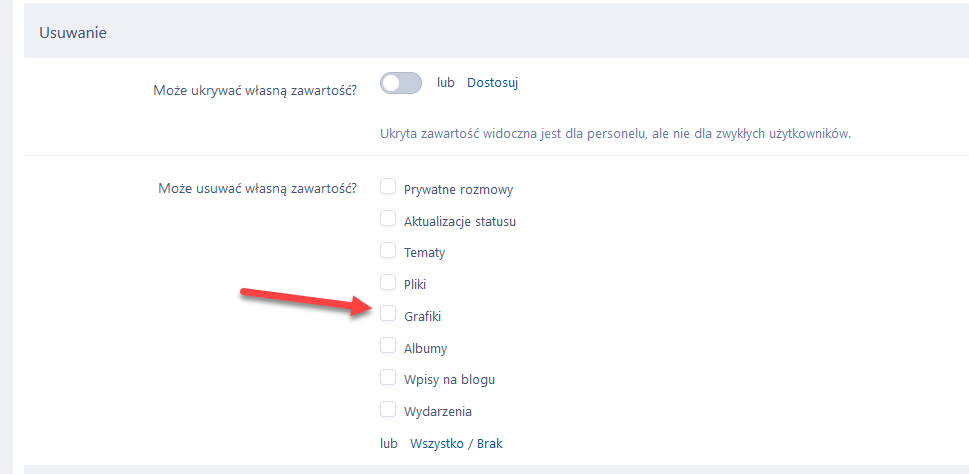969x474 pixels.
Task: Enable the Aktualizacje statusu checkbox
Action: (x=388, y=219)
